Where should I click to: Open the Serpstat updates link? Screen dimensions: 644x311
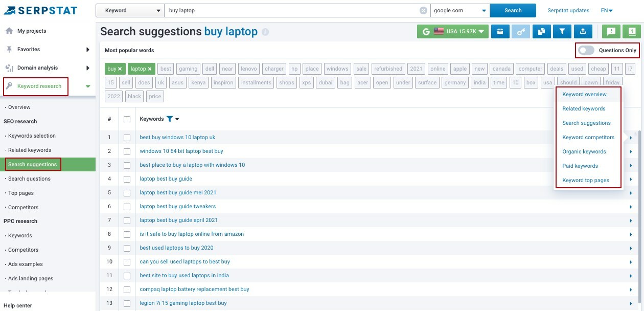pos(568,10)
